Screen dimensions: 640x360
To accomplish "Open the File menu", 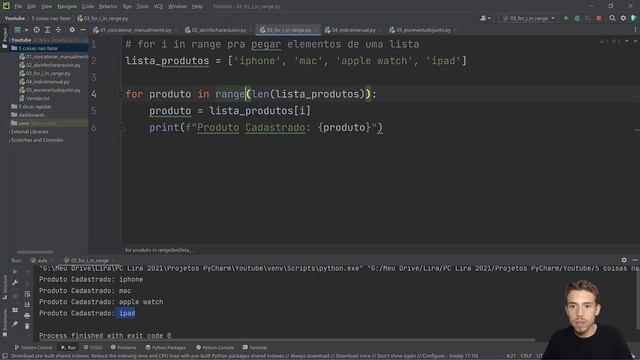I will (18, 7).
